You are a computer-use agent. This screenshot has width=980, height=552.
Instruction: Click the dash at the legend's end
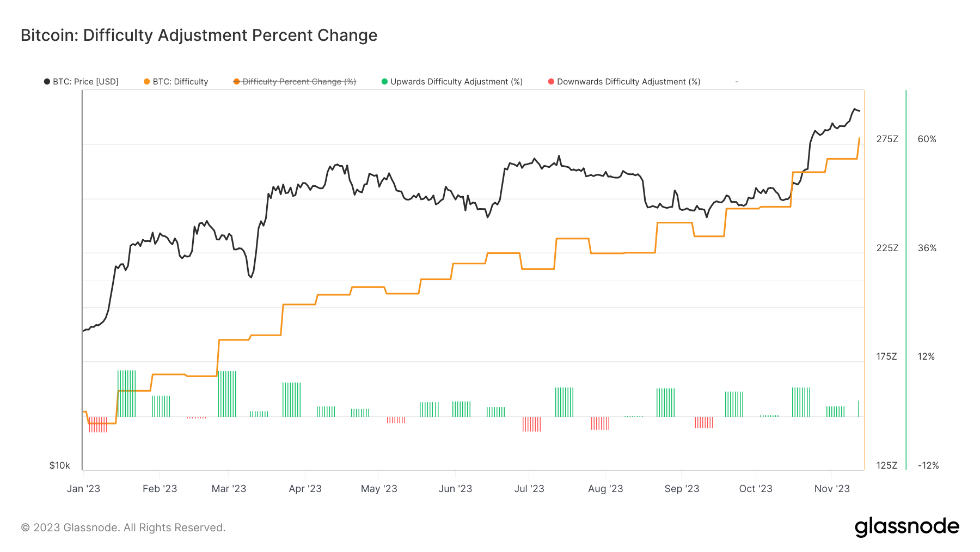tap(737, 82)
